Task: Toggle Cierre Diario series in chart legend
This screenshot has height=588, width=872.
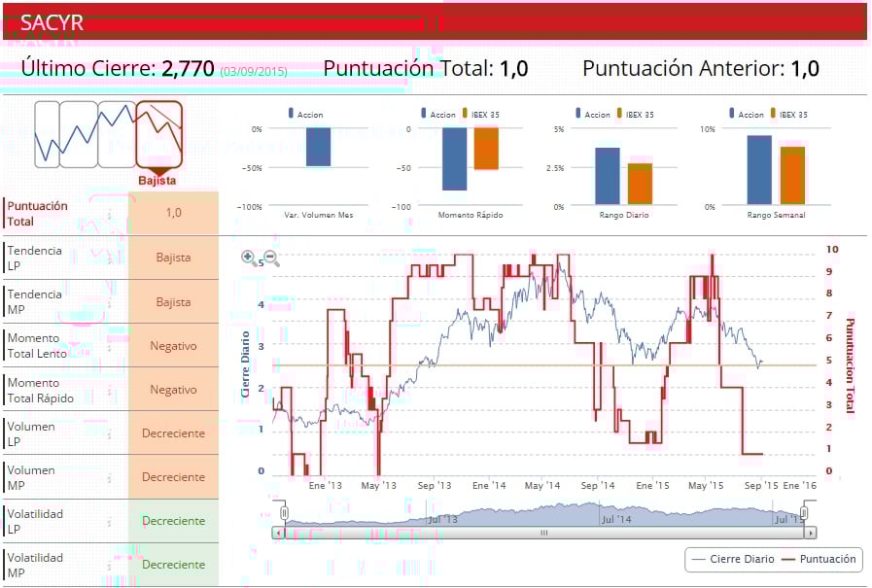Action: (x=734, y=559)
